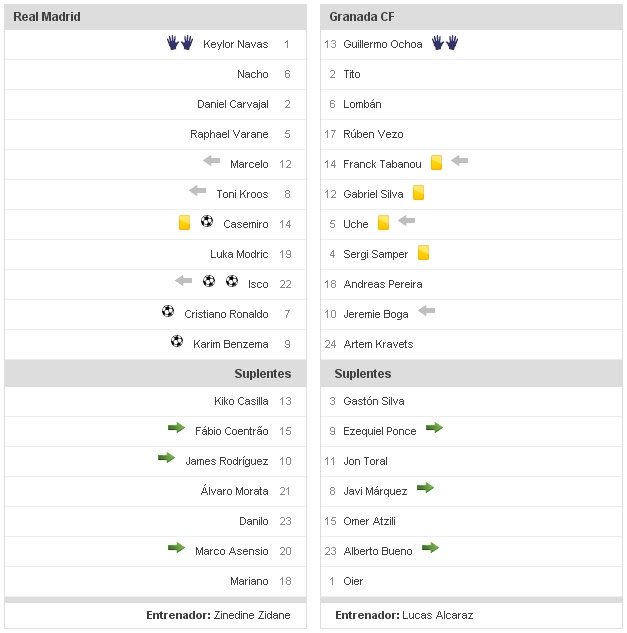627x633 pixels.
Task: Click the green sub-in arrow beside Ezequiel Ponce
Action: (x=434, y=428)
